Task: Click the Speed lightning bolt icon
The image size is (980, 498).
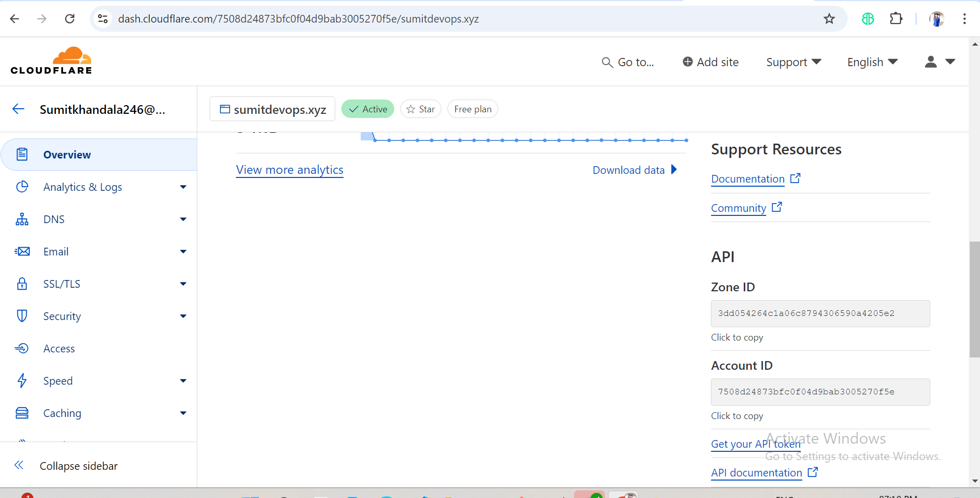Action: pos(22,381)
